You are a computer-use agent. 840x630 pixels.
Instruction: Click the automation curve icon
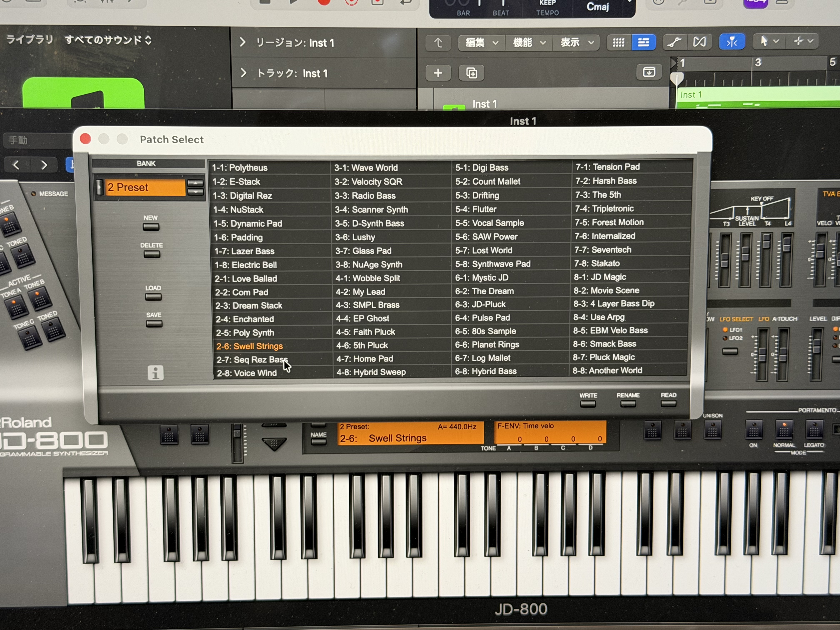(674, 42)
